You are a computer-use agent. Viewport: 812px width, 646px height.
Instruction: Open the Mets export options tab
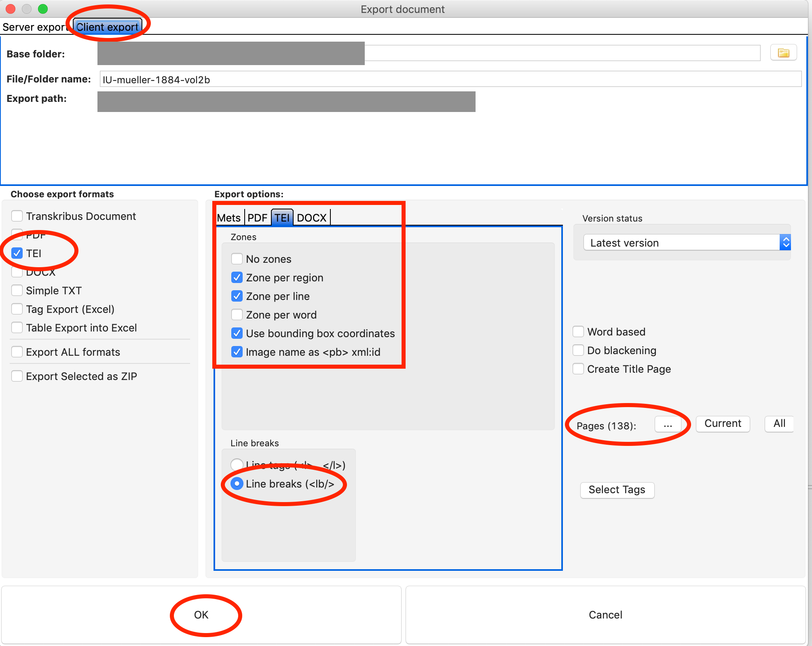pos(228,217)
